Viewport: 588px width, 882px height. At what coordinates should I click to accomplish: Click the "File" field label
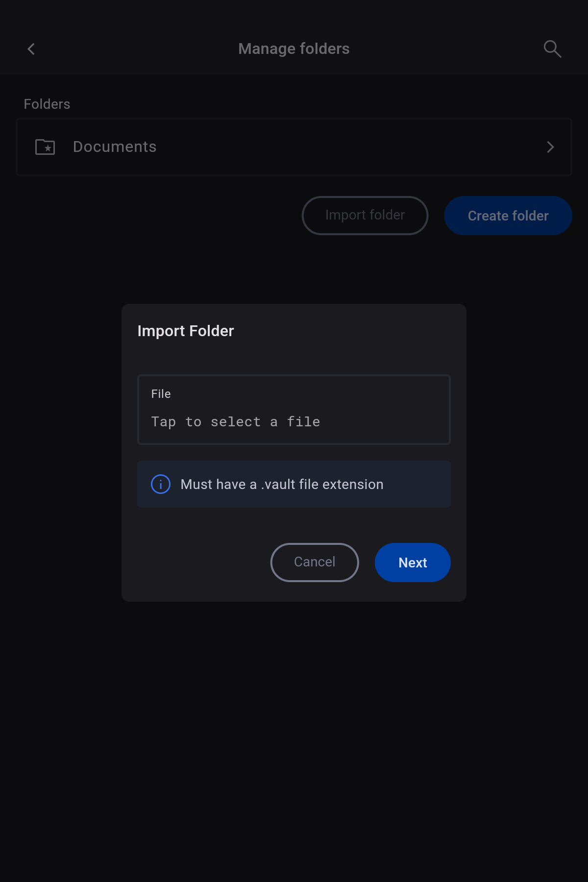click(161, 394)
